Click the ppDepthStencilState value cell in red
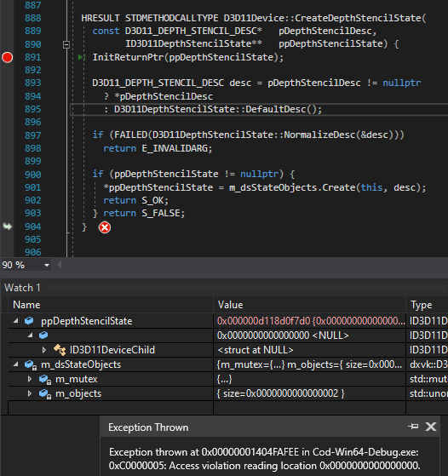 coord(309,321)
